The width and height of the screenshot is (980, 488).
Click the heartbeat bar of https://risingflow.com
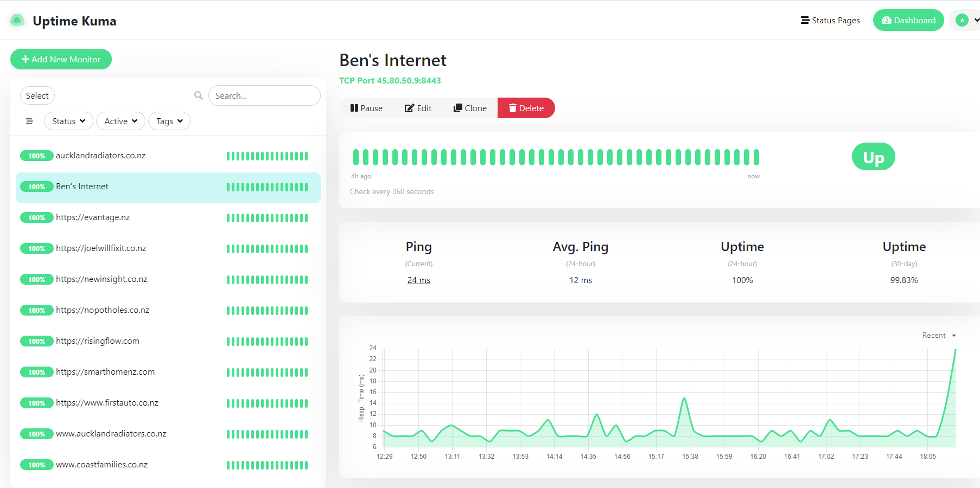pyautogui.click(x=267, y=342)
